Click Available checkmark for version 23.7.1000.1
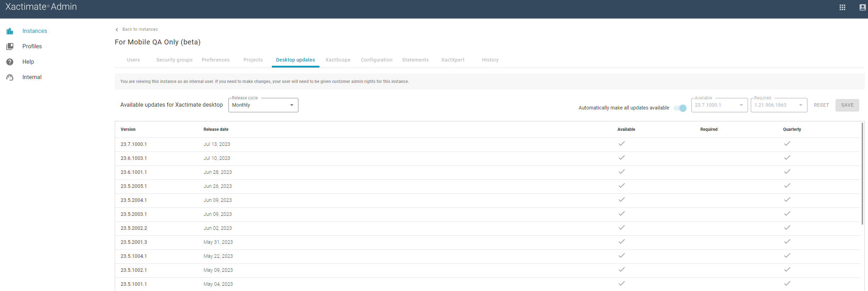 tap(622, 144)
